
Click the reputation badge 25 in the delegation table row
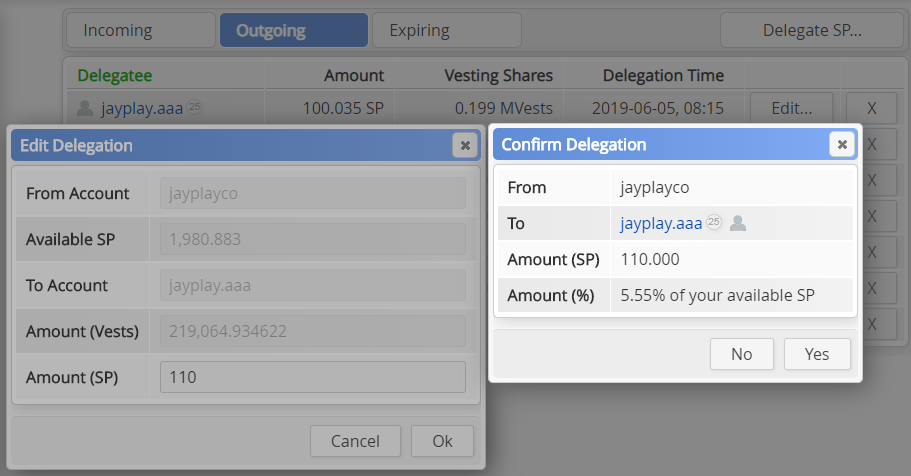point(194,107)
